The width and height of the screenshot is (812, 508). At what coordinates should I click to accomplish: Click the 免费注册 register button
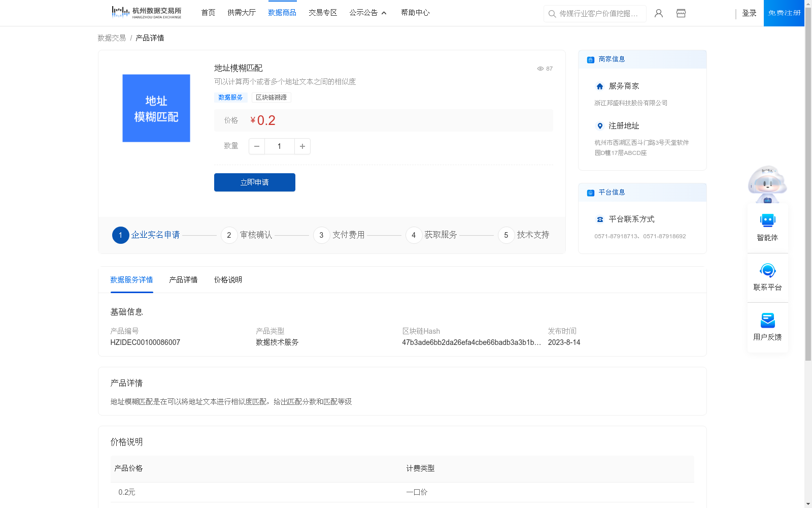pos(784,13)
